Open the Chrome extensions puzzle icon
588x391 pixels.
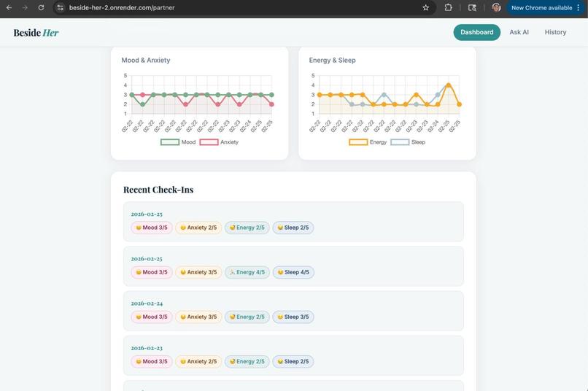pos(448,7)
